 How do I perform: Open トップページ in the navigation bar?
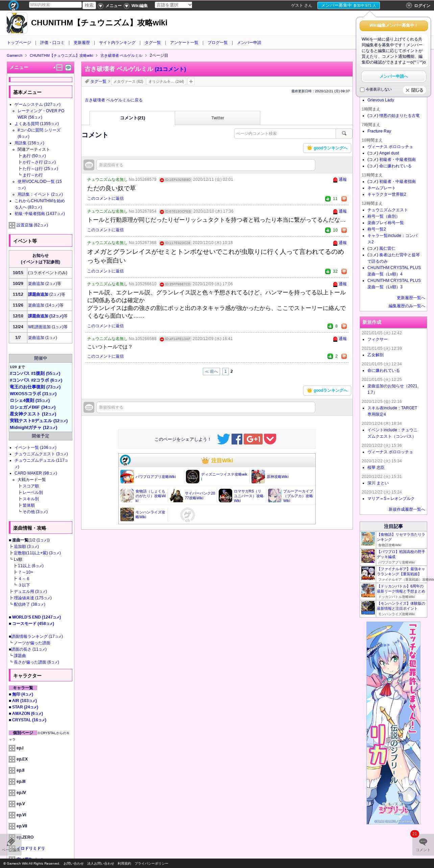coord(19,43)
